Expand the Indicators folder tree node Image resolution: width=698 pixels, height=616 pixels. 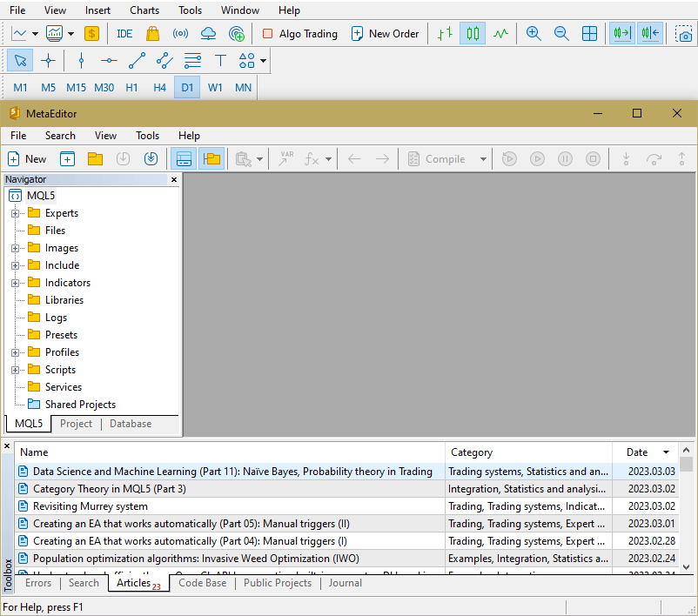point(15,283)
